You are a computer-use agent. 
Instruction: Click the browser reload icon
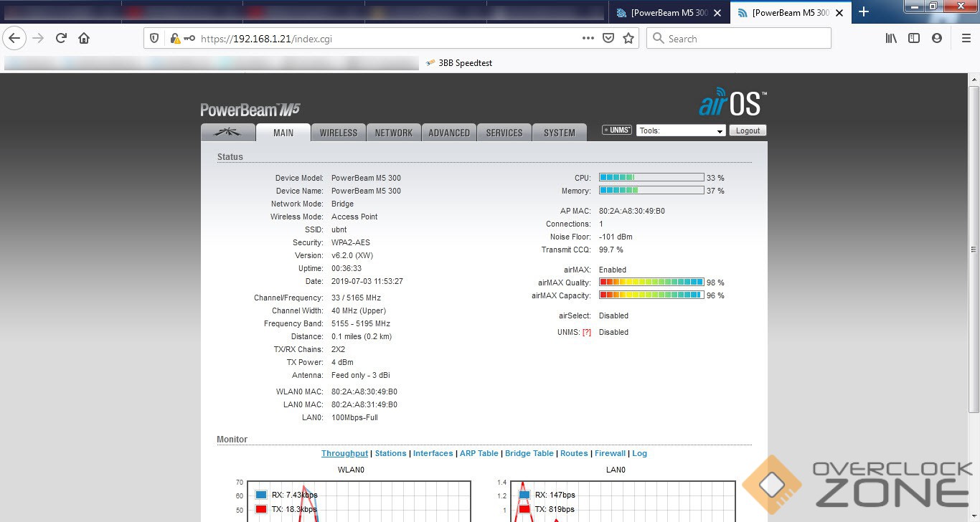click(61, 39)
